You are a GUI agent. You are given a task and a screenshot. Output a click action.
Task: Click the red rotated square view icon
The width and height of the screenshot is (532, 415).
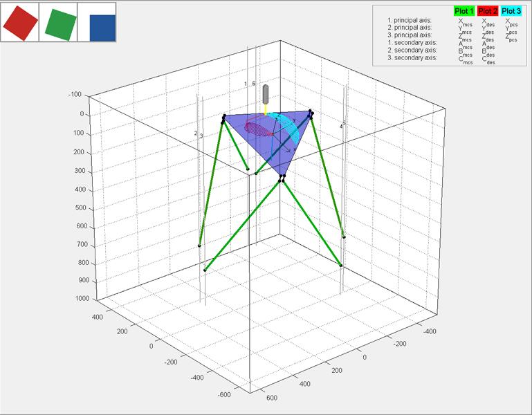click(20, 22)
